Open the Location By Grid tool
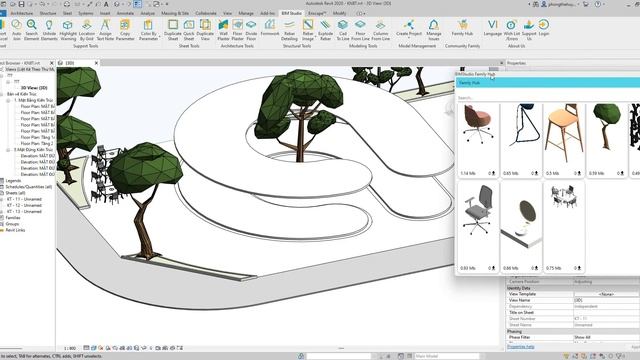The image size is (640, 360). point(87,30)
